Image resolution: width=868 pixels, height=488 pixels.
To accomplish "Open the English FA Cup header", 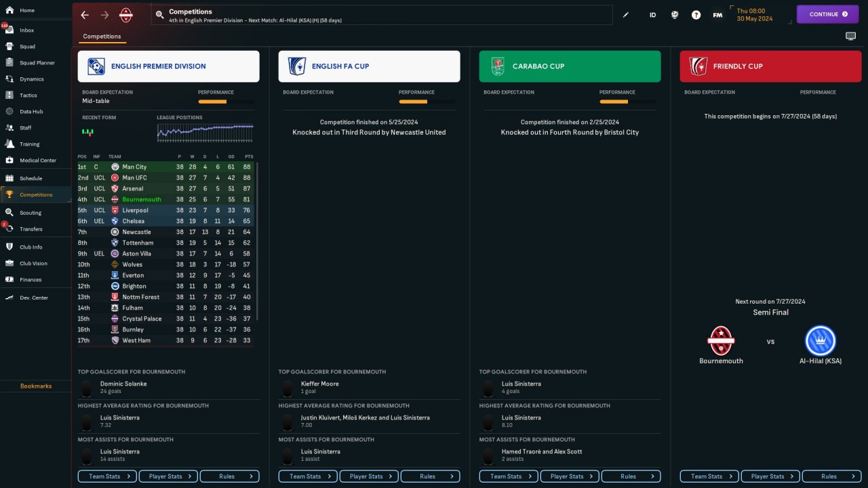I will coord(370,66).
